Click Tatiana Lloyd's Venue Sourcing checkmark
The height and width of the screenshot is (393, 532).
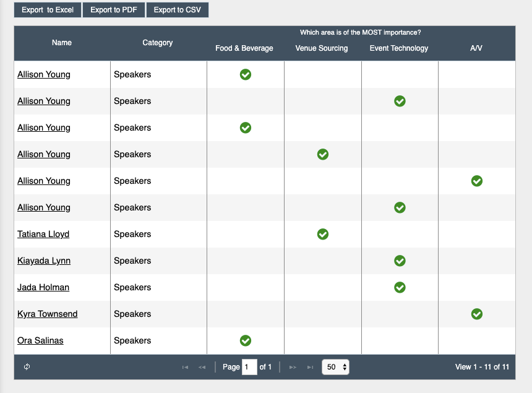pos(323,234)
